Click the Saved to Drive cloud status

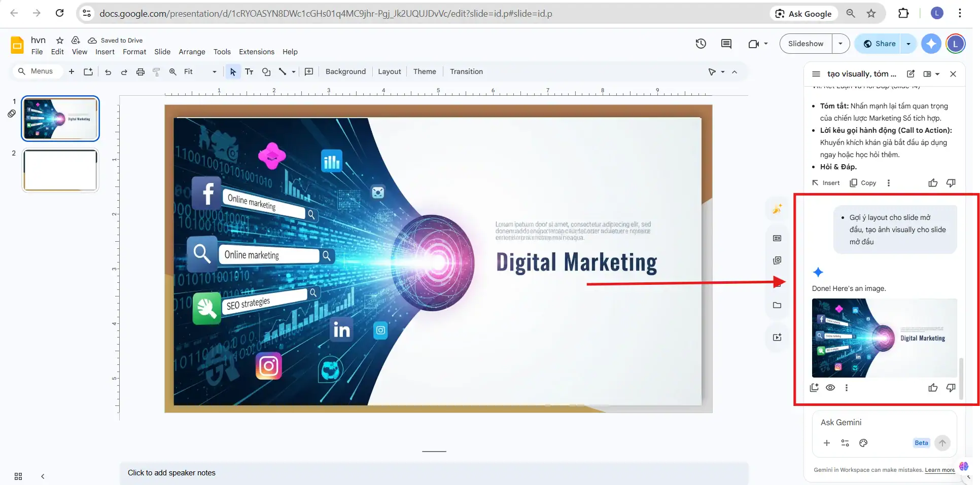(115, 40)
